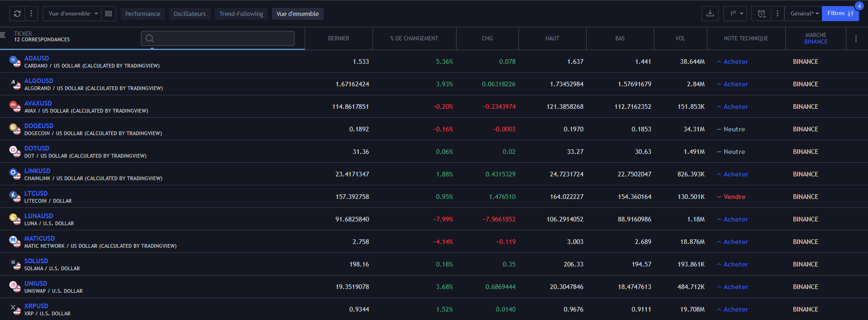Expand the Vue d'ensemble dropdown
The width and height of the screenshot is (868, 320).
point(73,14)
